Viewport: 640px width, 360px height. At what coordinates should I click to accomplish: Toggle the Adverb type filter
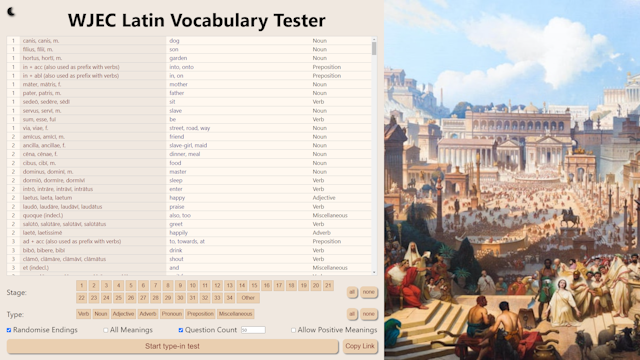[x=147, y=314]
